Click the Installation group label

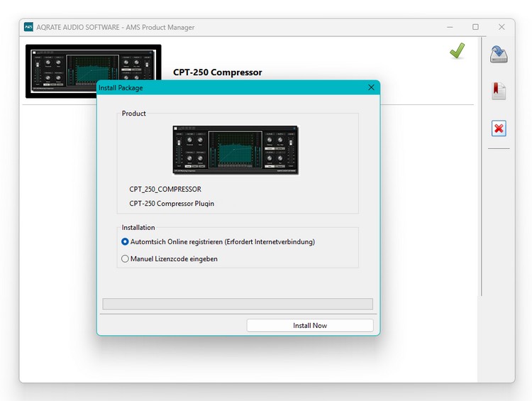coord(138,228)
